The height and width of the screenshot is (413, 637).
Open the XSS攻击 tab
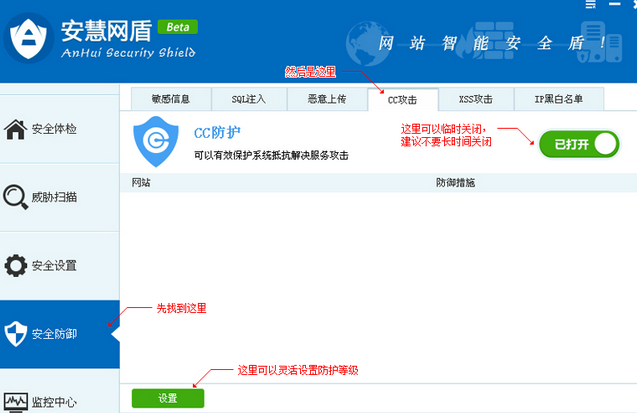point(476,99)
